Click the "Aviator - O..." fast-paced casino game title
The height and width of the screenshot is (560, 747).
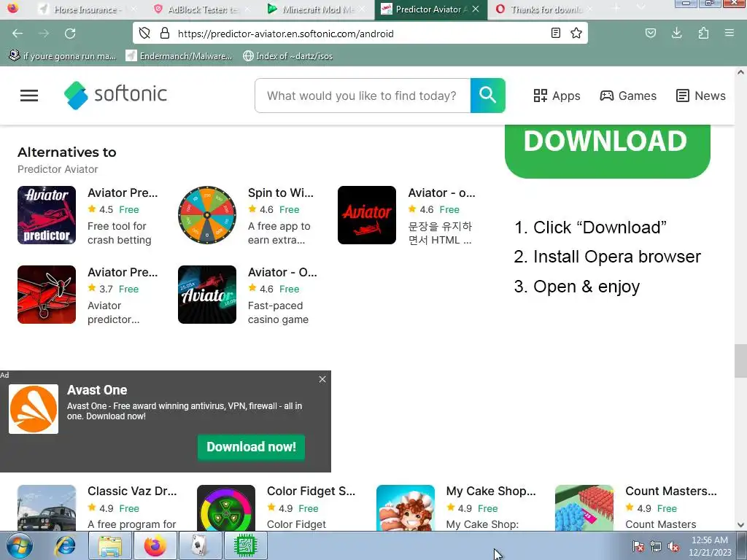click(x=282, y=273)
